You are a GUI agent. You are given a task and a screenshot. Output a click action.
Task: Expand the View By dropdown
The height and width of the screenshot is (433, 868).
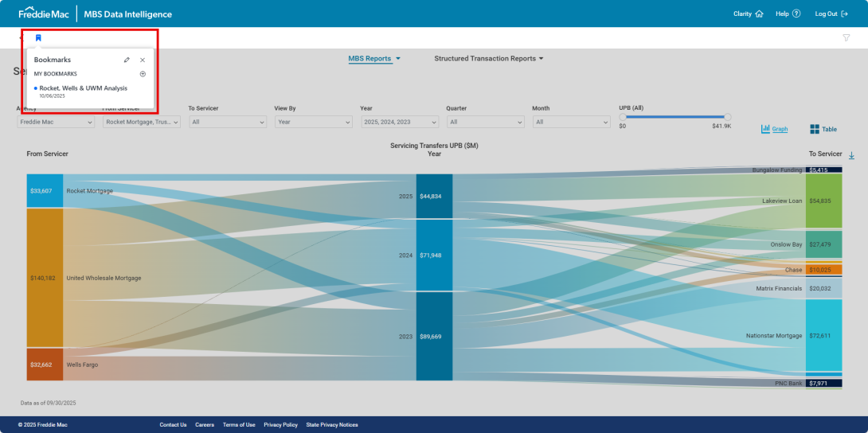pyautogui.click(x=313, y=122)
